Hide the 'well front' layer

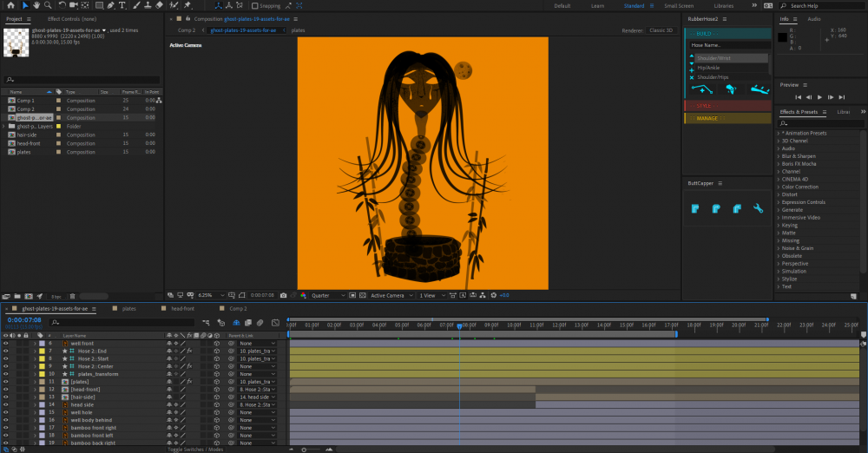(5, 344)
